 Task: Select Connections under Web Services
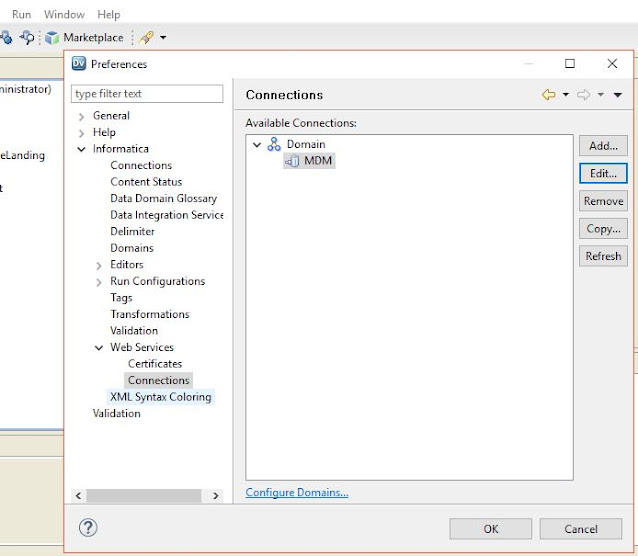pyautogui.click(x=159, y=381)
